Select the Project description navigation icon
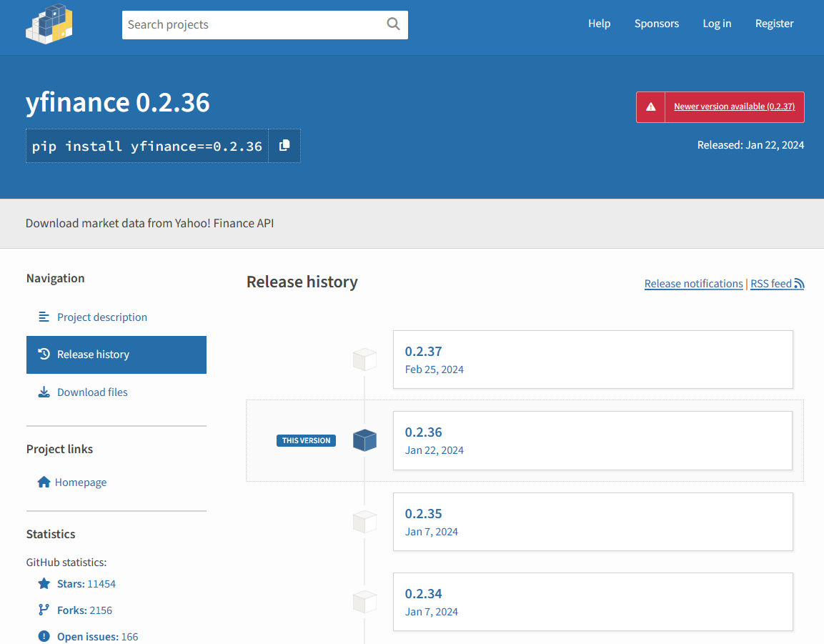The width and height of the screenshot is (824, 644). pos(44,316)
